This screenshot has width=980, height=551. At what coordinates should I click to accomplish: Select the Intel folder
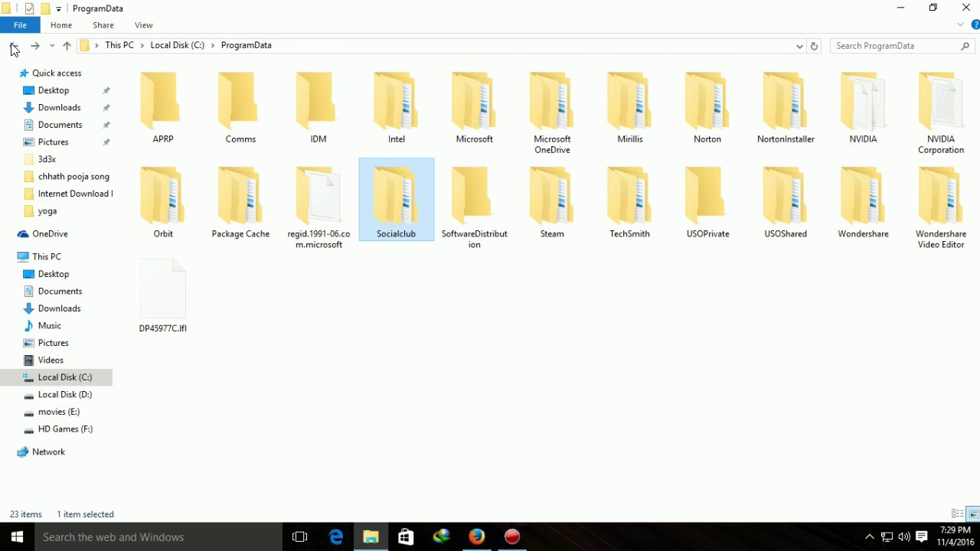[397, 109]
